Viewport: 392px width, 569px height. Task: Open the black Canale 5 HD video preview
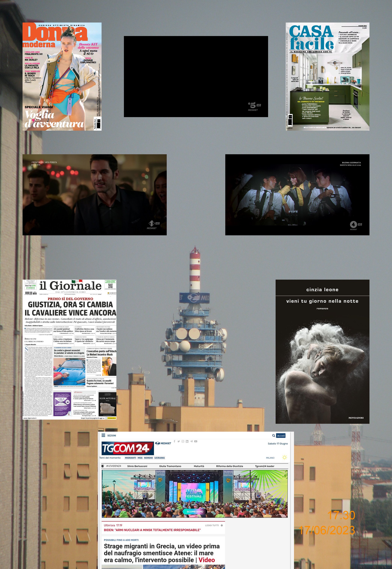click(x=196, y=77)
